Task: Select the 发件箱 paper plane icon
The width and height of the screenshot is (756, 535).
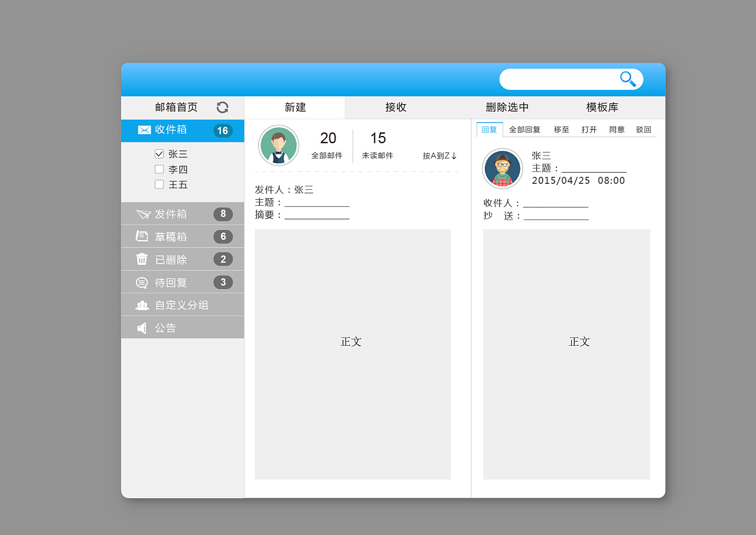Action: pyautogui.click(x=142, y=214)
